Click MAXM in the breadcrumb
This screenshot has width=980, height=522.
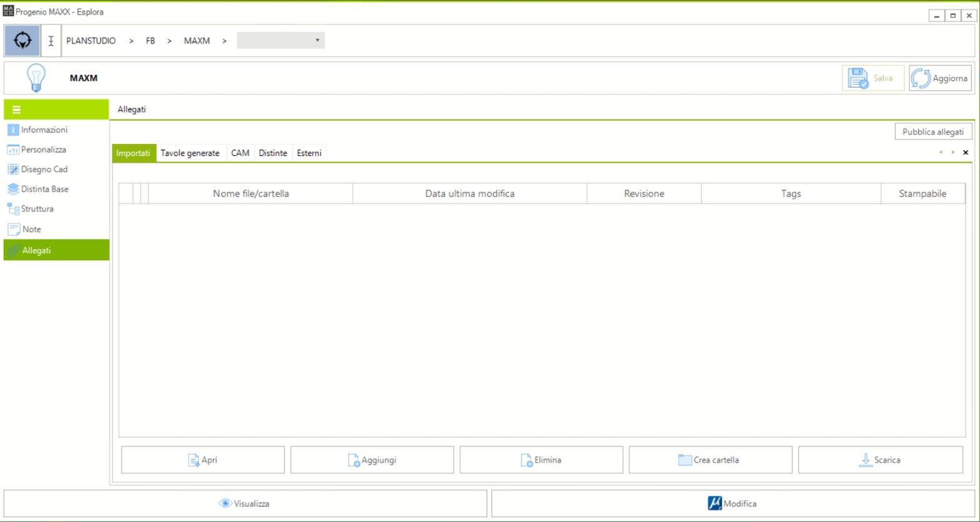(197, 41)
